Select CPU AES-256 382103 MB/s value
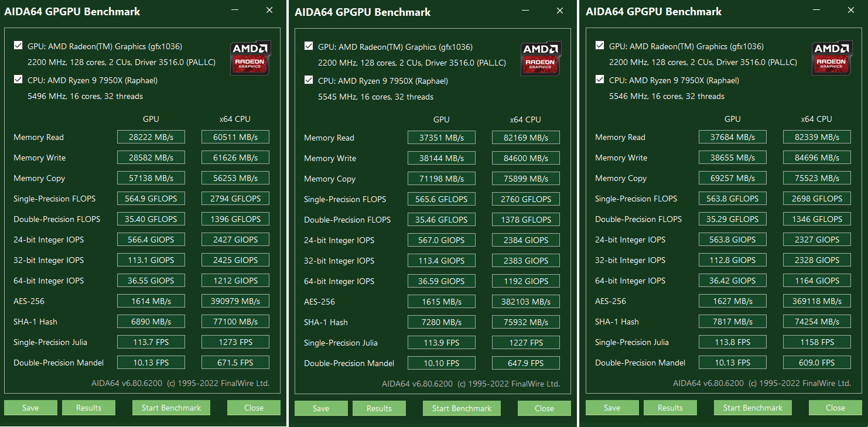This screenshot has height=427, width=868. pos(526,302)
